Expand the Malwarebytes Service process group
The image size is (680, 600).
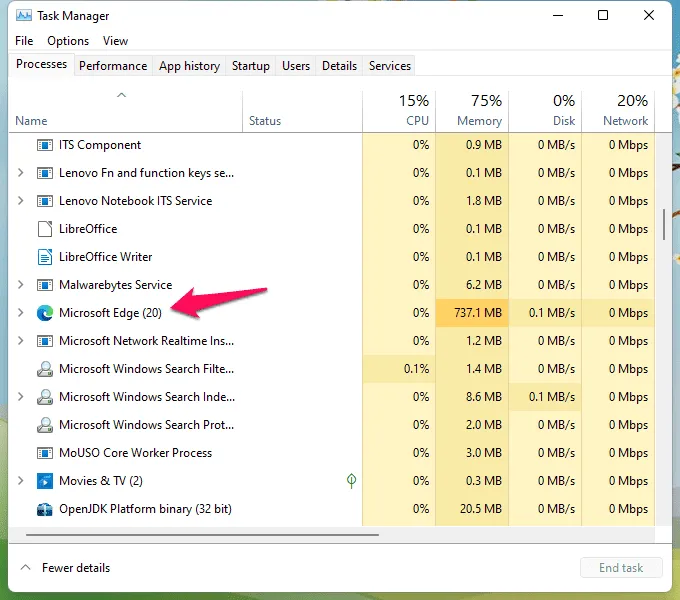20,284
